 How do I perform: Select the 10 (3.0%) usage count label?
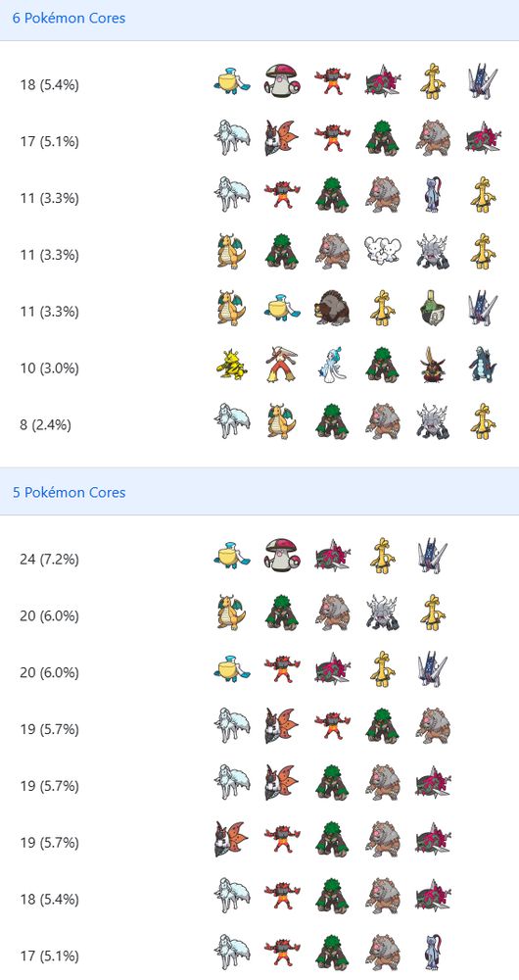(x=49, y=368)
